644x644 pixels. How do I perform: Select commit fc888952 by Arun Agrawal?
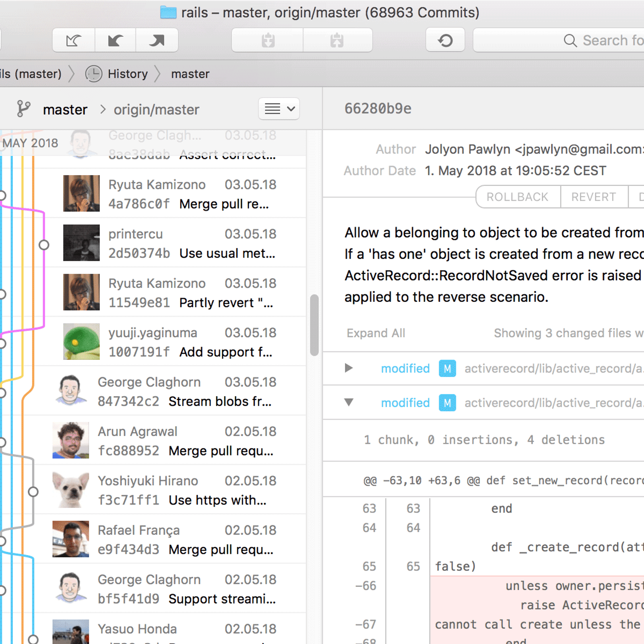[x=153, y=441]
